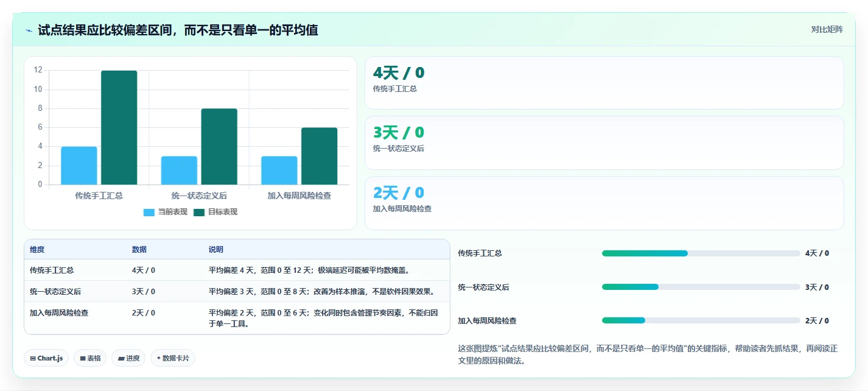The image size is (868, 391).
Task: Click the 4天 / 0 value beside progress bar
Action: pyautogui.click(x=817, y=253)
